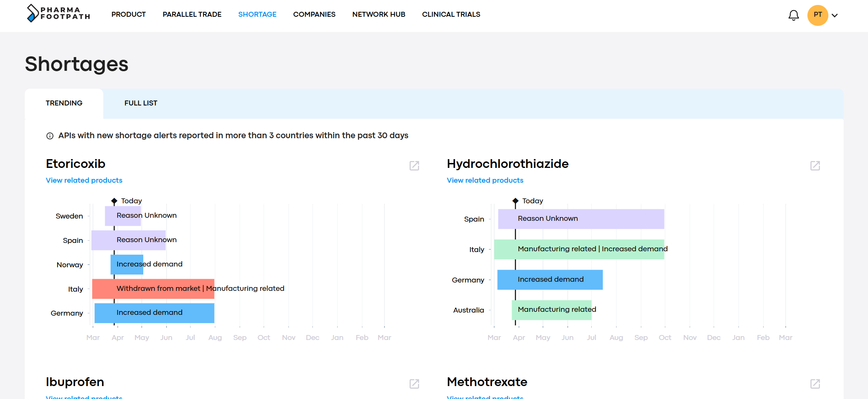The width and height of the screenshot is (868, 399).
Task: Select the Trending tab
Action: pos(64,103)
